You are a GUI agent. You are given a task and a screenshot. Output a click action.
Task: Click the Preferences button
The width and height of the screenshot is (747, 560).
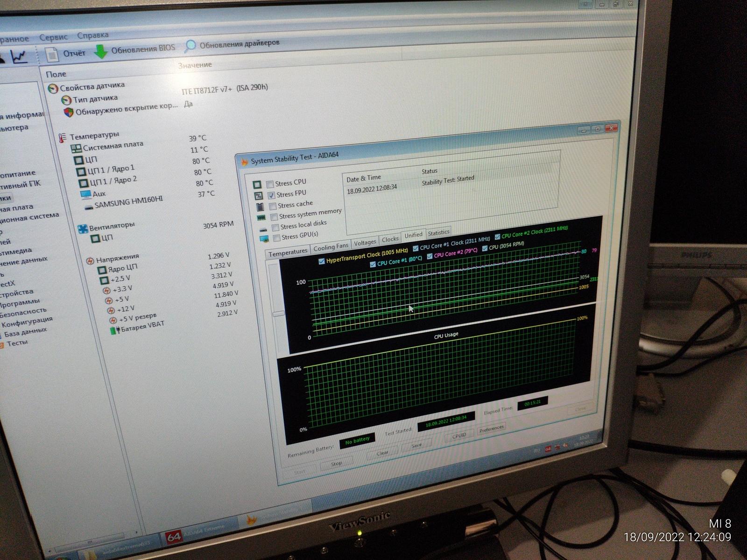492,429
